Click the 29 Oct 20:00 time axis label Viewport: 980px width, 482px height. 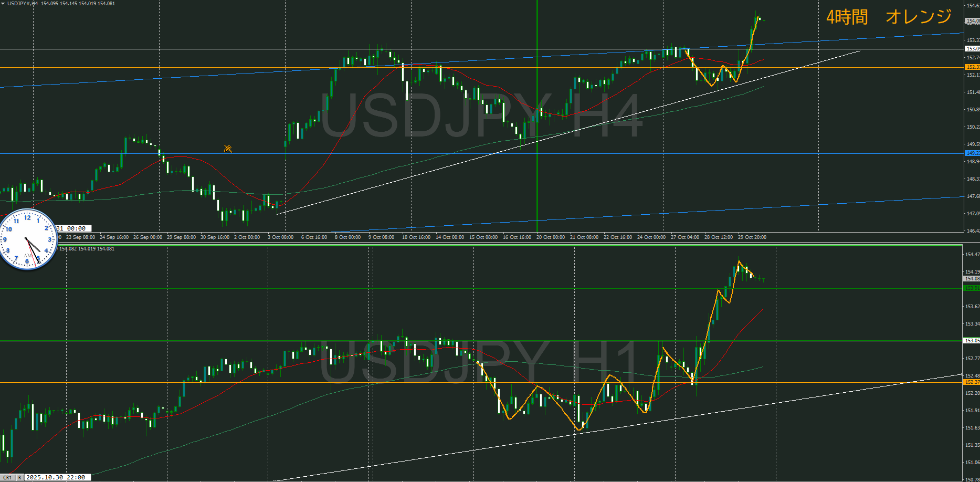[x=752, y=237]
